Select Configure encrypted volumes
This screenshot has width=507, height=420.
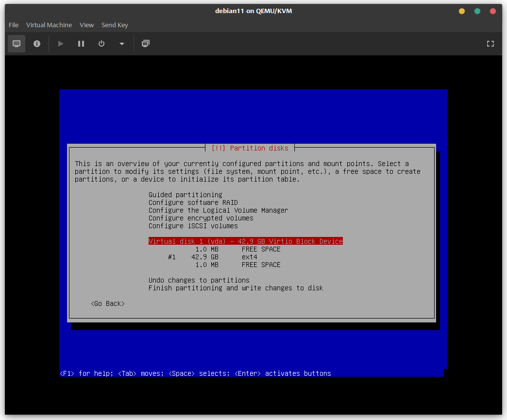pyautogui.click(x=201, y=218)
